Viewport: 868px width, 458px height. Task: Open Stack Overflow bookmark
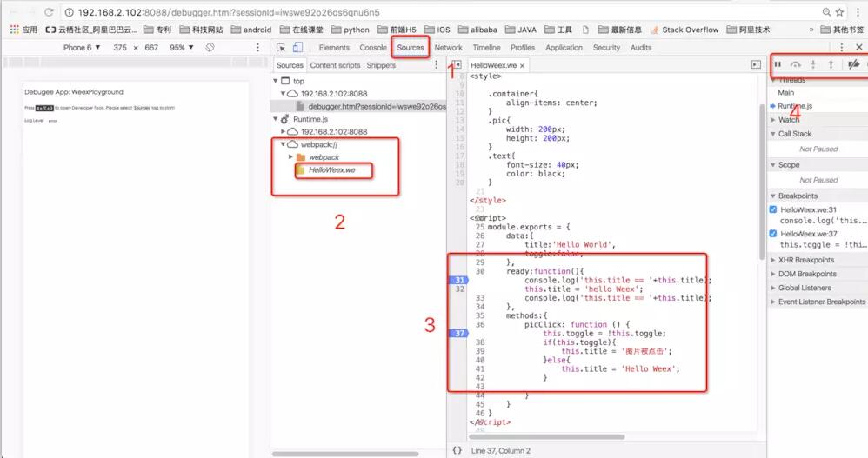tap(684, 30)
